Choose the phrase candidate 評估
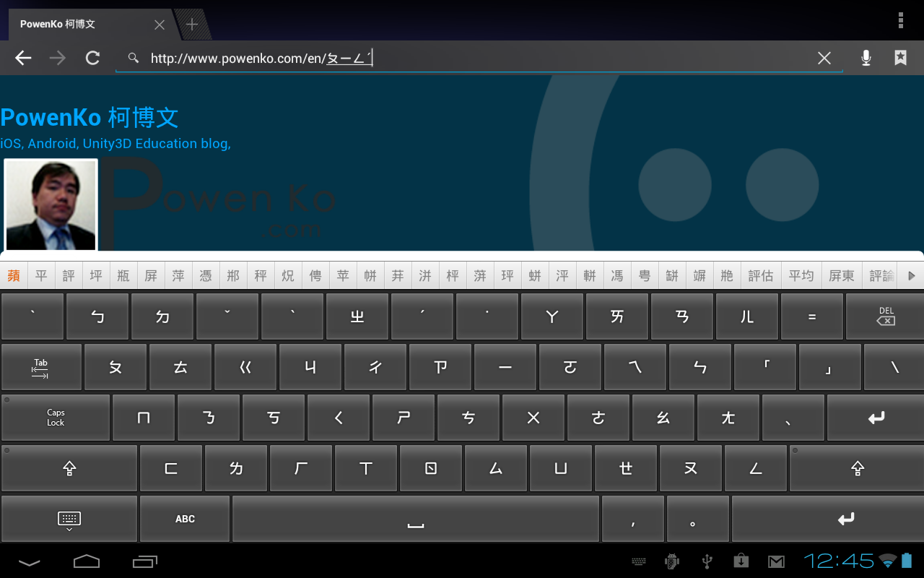The height and width of the screenshot is (578, 924). click(x=761, y=276)
